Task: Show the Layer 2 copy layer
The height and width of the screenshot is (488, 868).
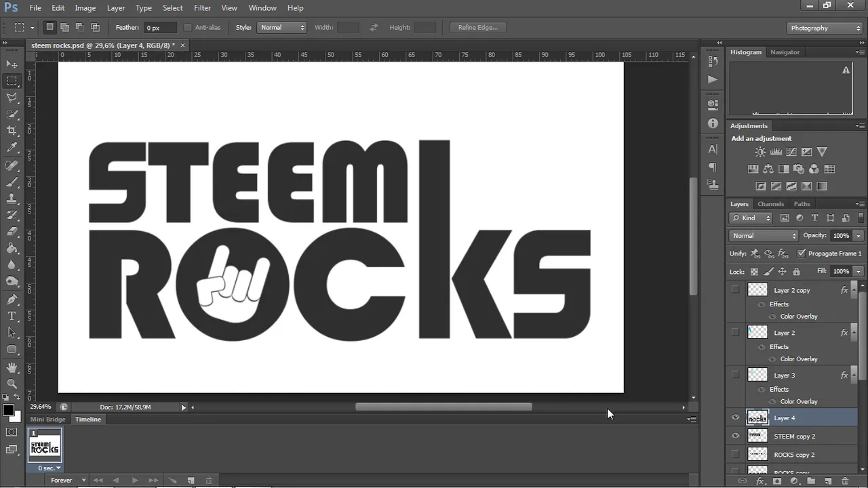Action: [x=735, y=289]
